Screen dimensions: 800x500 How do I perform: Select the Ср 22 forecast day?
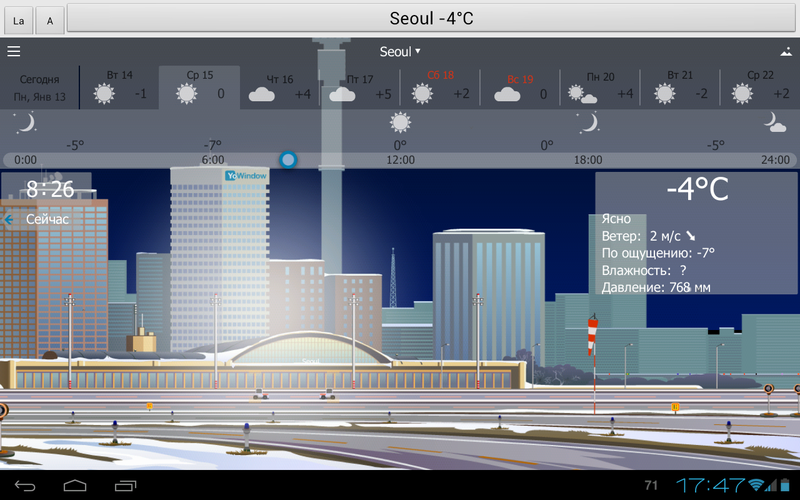pyautogui.click(x=760, y=87)
